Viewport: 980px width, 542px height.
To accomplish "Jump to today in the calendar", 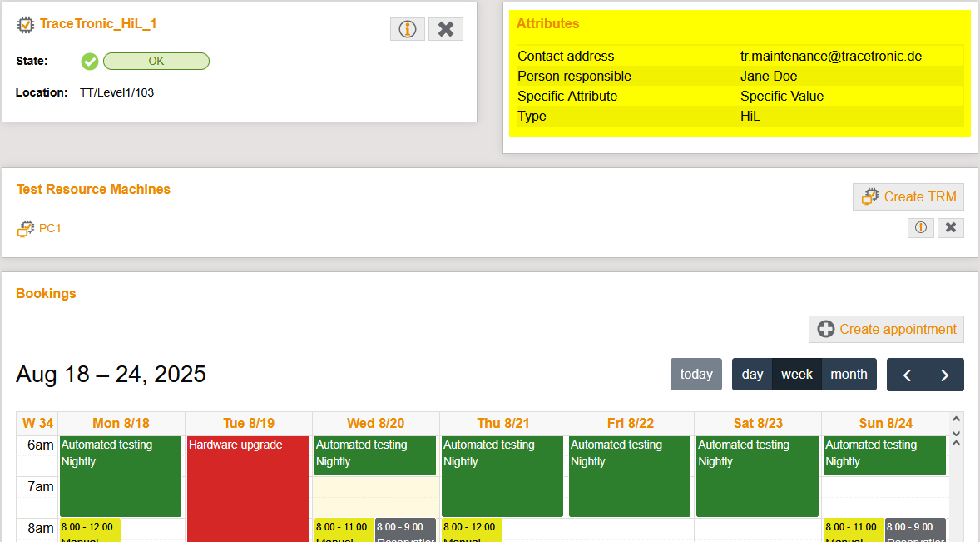I will tap(696, 375).
